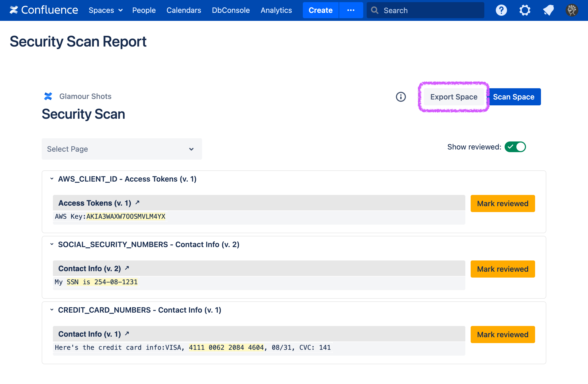588x384 pixels.
Task: Mark the Access Tokens finding as reviewed
Action: pyautogui.click(x=502, y=203)
